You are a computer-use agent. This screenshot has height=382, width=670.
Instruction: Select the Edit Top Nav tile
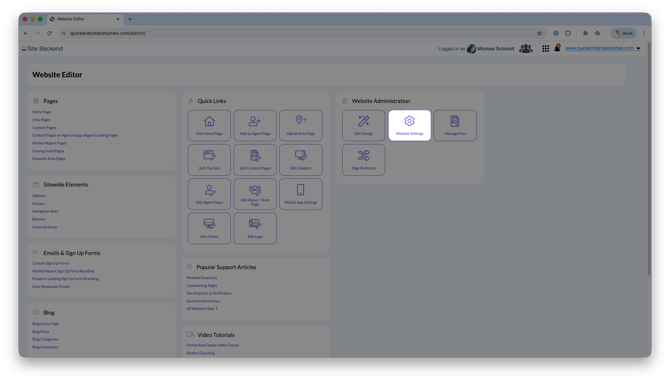point(209,160)
